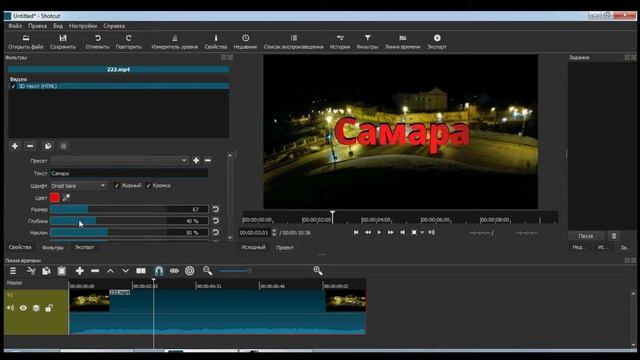This screenshot has height=360, width=640.
Task: Switch to the Source (Исходный) player tab
Action: coord(253,247)
